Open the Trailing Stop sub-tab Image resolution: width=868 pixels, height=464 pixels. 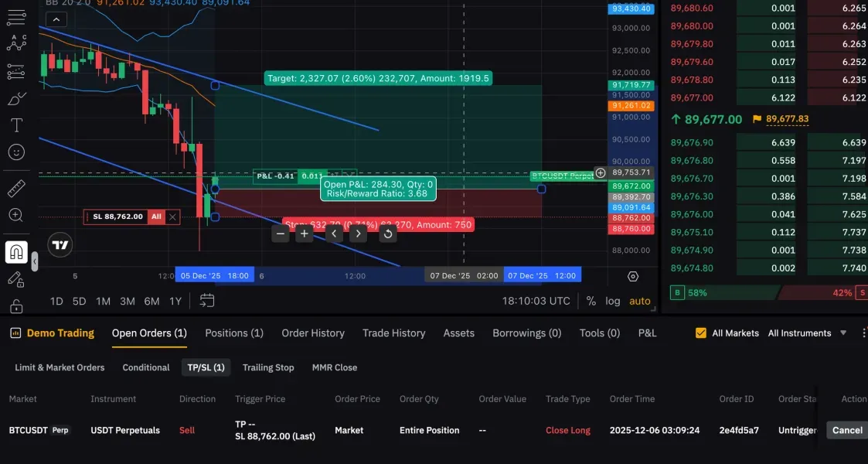268,367
